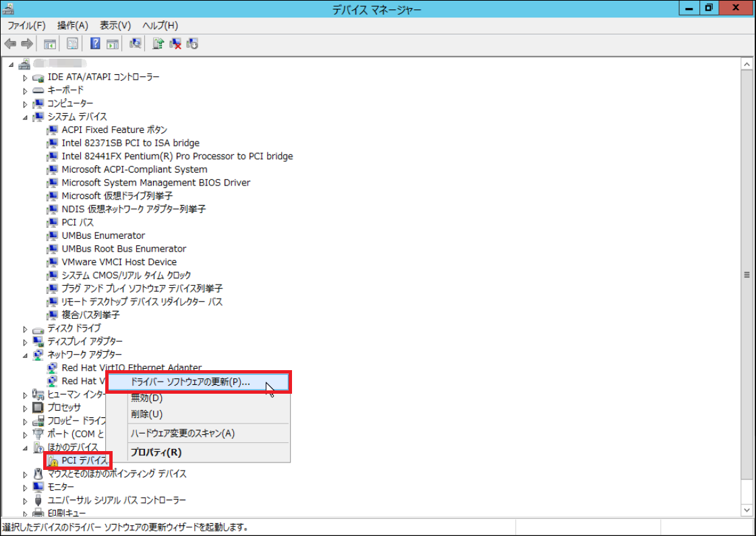Expand the キーボード node
Screen dimensions: 756x536
tap(25, 90)
